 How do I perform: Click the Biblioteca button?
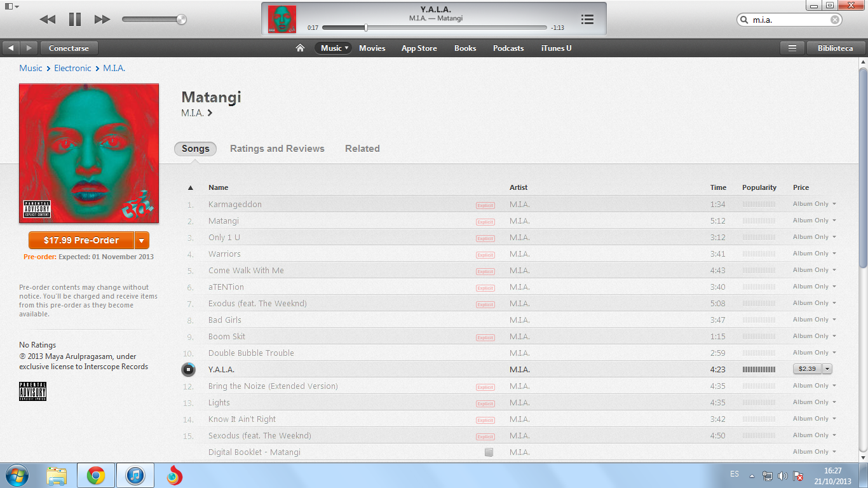click(836, 48)
